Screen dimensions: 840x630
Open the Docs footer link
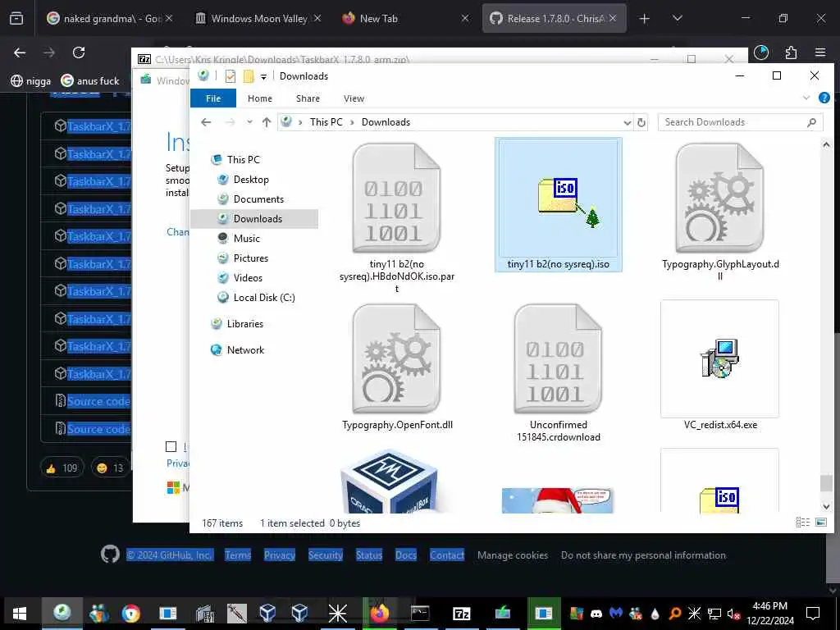[405, 555]
